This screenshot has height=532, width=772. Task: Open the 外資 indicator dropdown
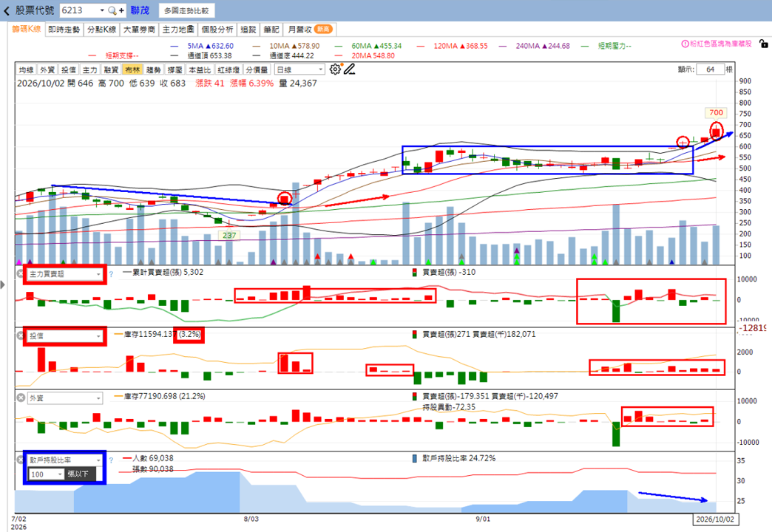tap(64, 398)
